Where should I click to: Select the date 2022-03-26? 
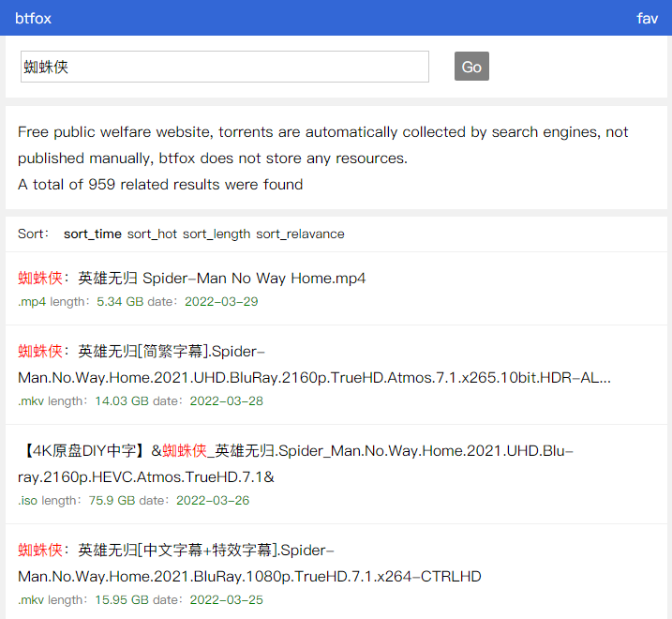213,501
